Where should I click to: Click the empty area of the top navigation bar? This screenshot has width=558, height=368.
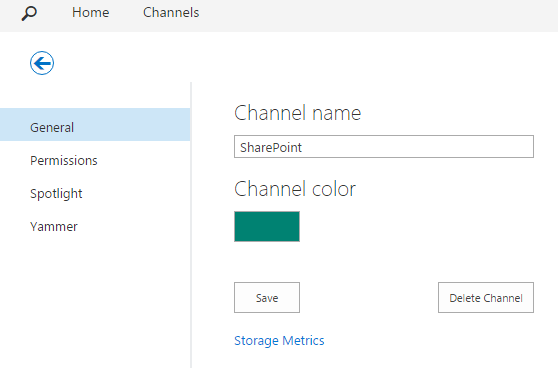pos(377,16)
